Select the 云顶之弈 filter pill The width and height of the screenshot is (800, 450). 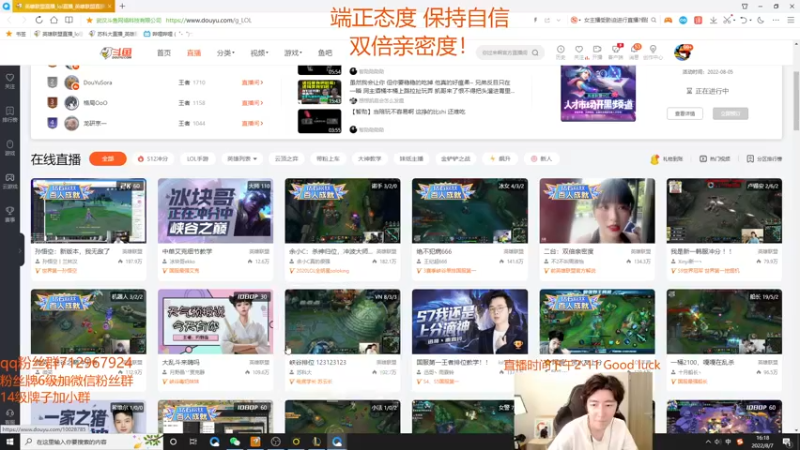(x=286, y=159)
